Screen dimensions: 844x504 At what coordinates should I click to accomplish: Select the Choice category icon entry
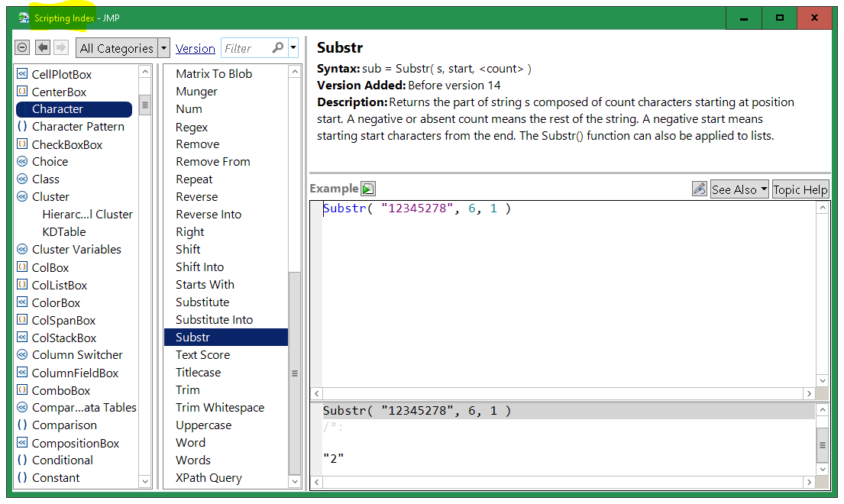point(22,162)
